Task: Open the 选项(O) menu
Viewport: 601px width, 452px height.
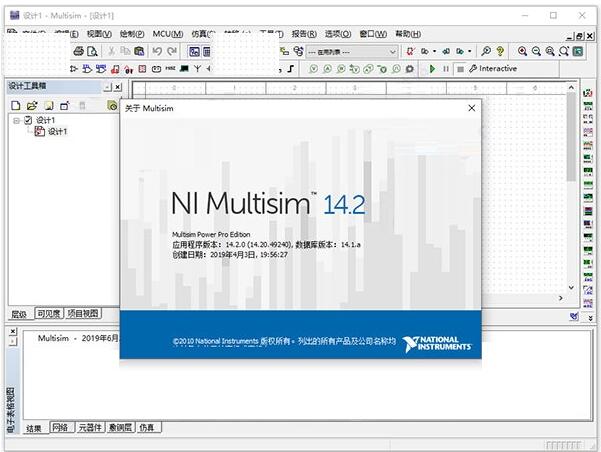Action: (338, 34)
